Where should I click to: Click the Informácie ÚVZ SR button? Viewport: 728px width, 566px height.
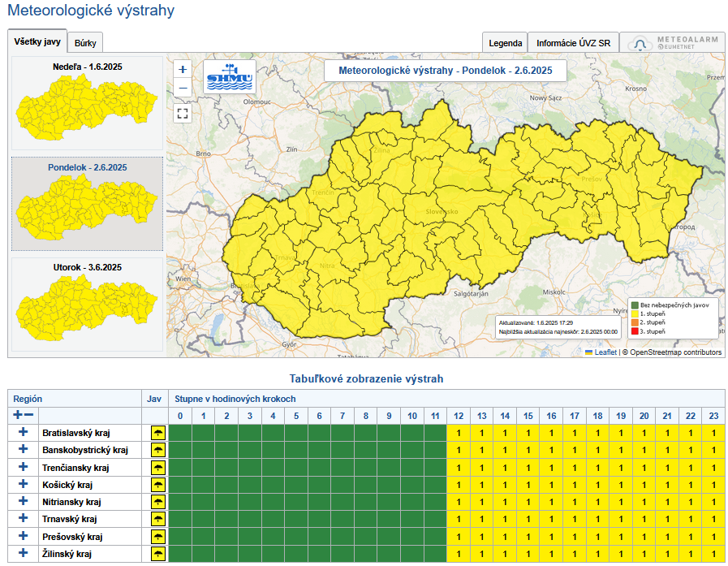[x=573, y=41]
